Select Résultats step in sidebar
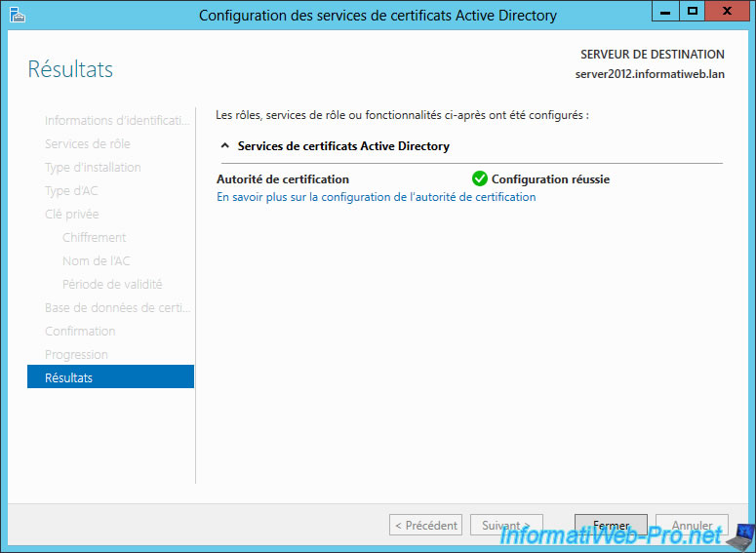 110,377
